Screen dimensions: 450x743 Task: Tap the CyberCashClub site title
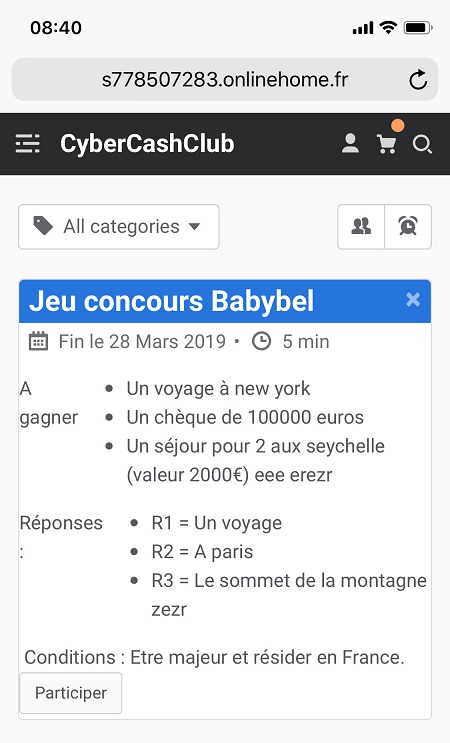(147, 144)
